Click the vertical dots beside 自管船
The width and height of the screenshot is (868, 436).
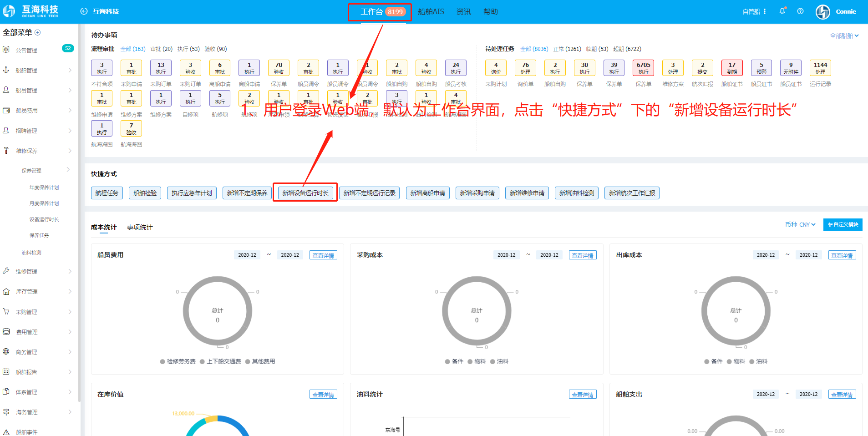tap(765, 11)
